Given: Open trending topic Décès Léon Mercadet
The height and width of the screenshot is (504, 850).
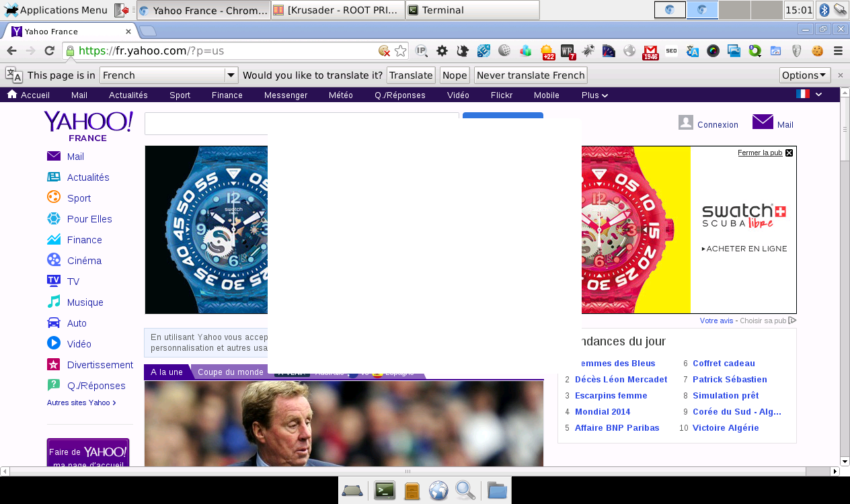Looking at the screenshot, I should [621, 380].
